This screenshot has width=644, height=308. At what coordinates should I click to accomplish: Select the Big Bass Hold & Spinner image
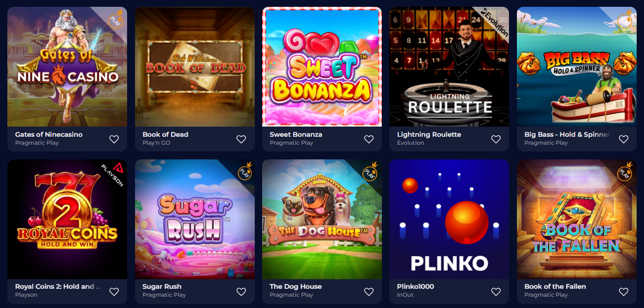click(x=577, y=67)
